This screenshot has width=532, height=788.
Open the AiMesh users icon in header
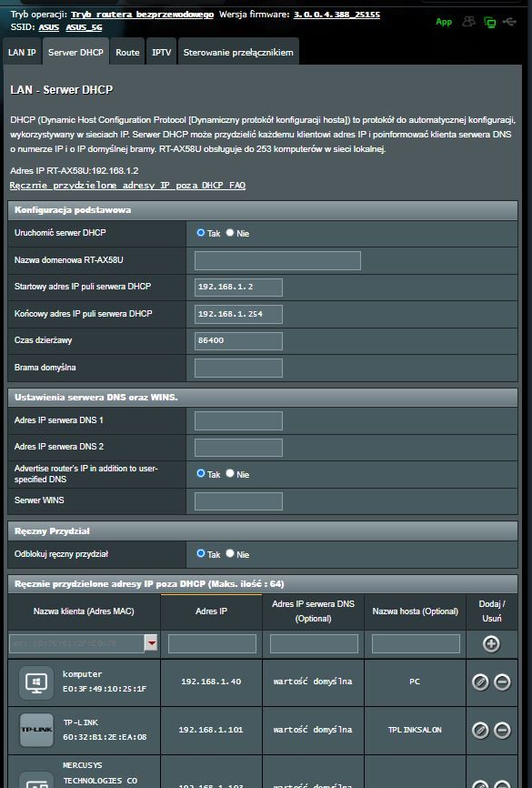(x=468, y=22)
